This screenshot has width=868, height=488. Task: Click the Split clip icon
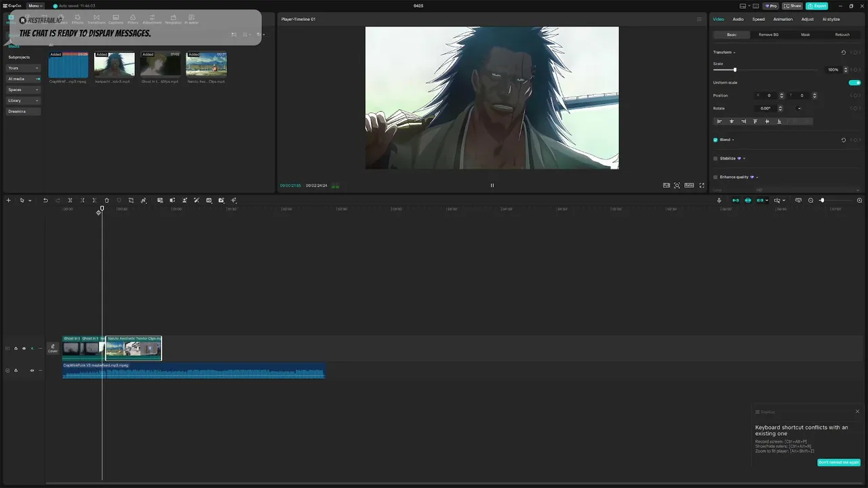click(70, 201)
